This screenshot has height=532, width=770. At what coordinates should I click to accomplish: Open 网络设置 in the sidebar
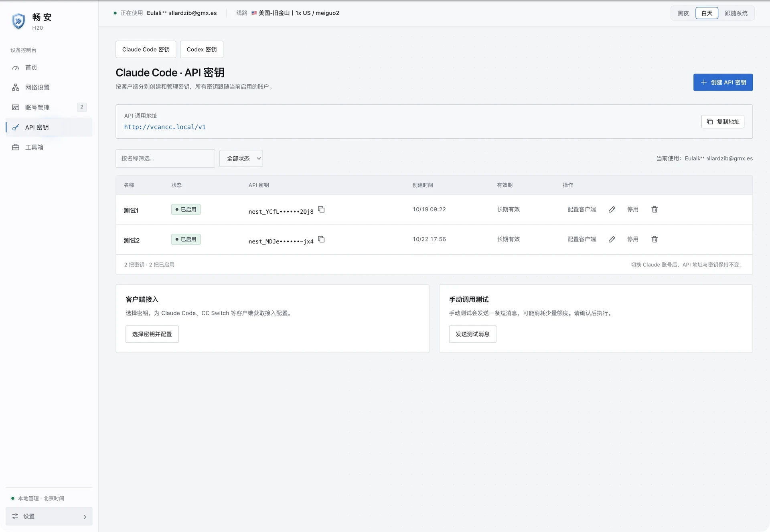pyautogui.click(x=49, y=87)
